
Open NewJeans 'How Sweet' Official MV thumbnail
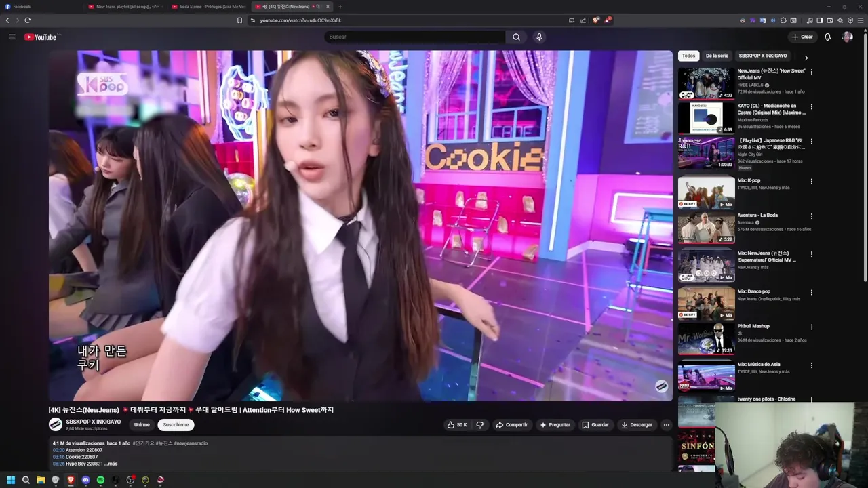(x=706, y=83)
